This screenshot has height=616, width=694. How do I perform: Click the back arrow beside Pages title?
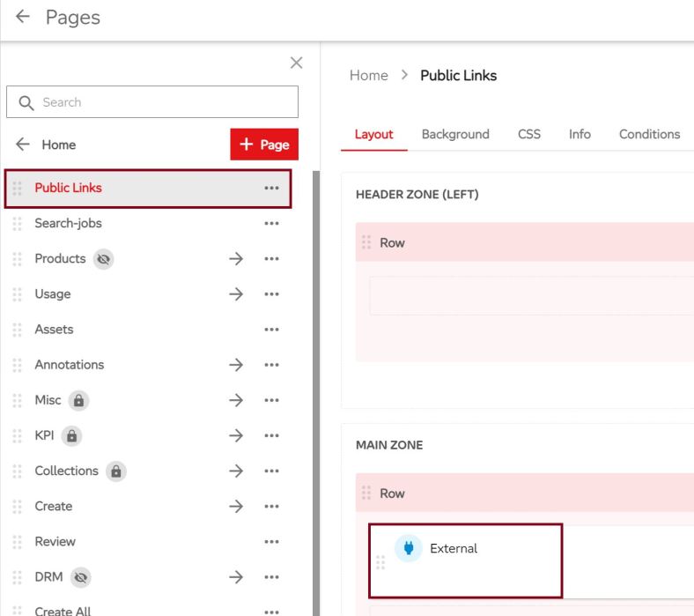23,18
